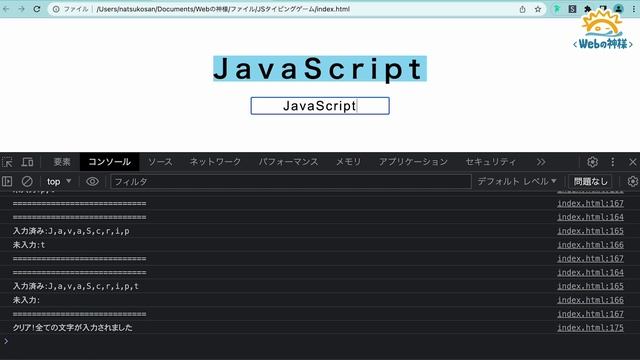Close the DevTools panel

632,162
